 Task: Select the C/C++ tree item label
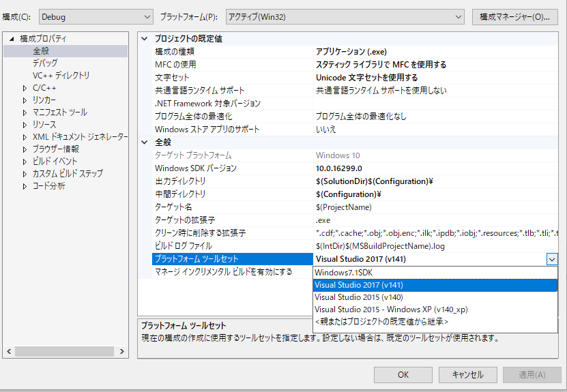click(44, 88)
